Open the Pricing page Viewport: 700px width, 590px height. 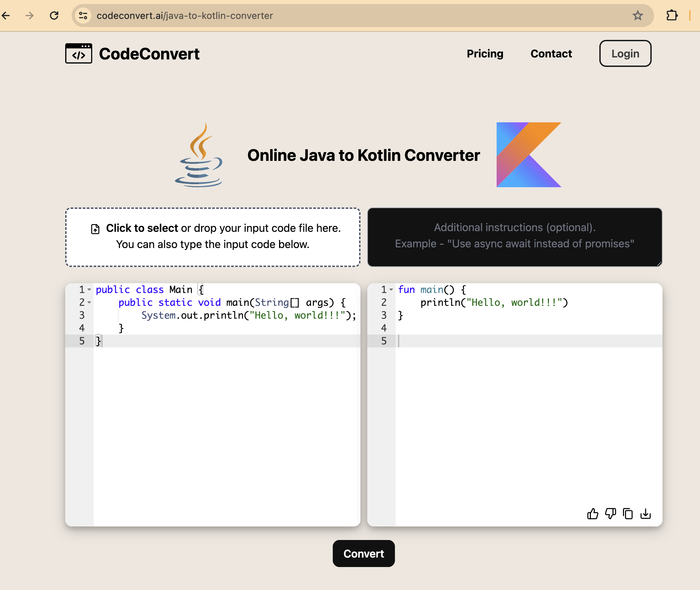pyautogui.click(x=485, y=54)
